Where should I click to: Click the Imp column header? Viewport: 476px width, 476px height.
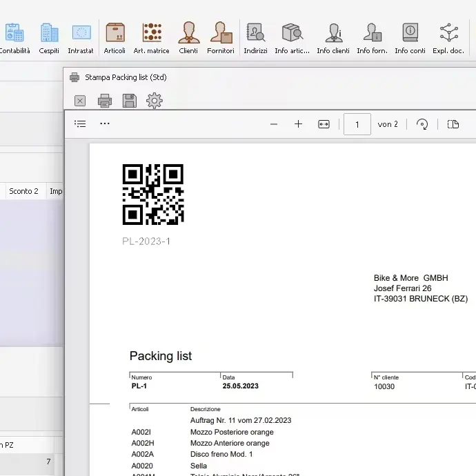56,191
